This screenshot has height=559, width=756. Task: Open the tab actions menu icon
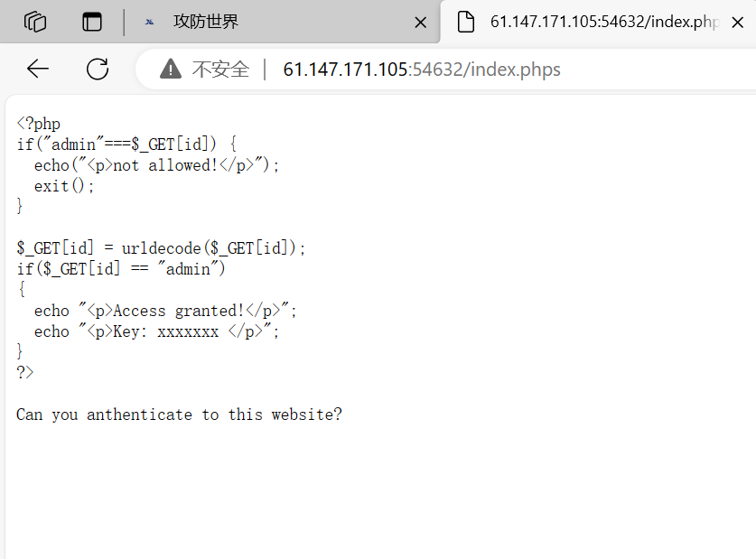click(91, 22)
